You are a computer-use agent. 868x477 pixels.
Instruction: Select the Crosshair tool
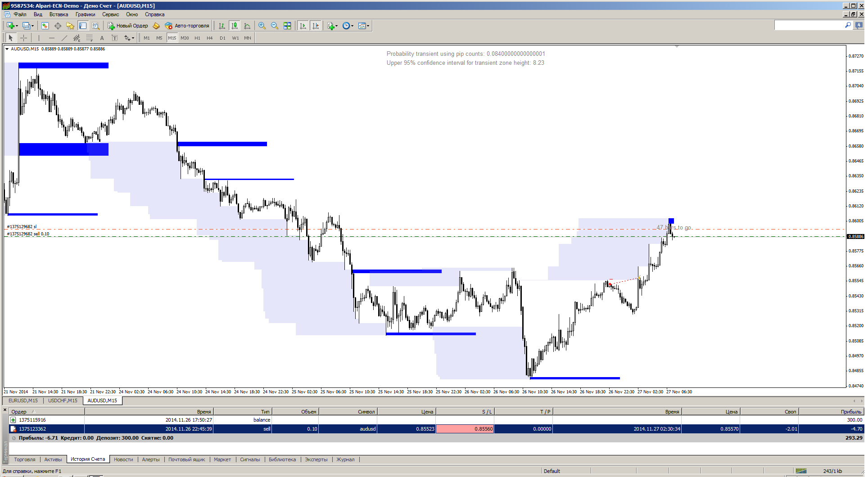coord(24,38)
